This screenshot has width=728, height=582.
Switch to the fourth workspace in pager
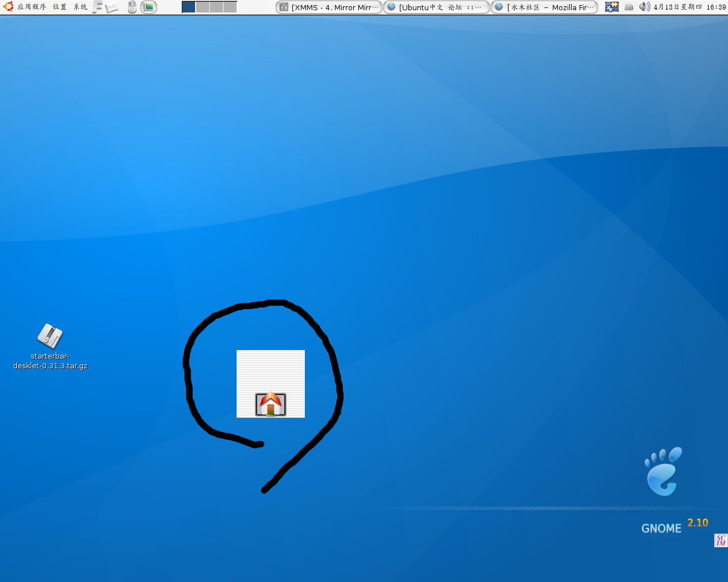click(x=230, y=7)
